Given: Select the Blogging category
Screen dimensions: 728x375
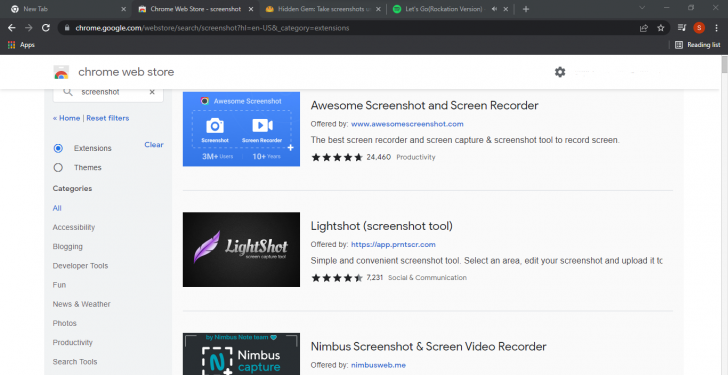Looking at the screenshot, I should pyautogui.click(x=68, y=246).
